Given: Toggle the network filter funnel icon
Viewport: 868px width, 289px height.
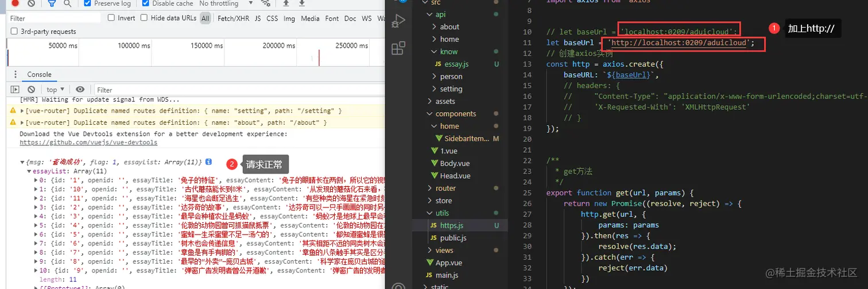Looking at the screenshot, I should [x=52, y=3].
